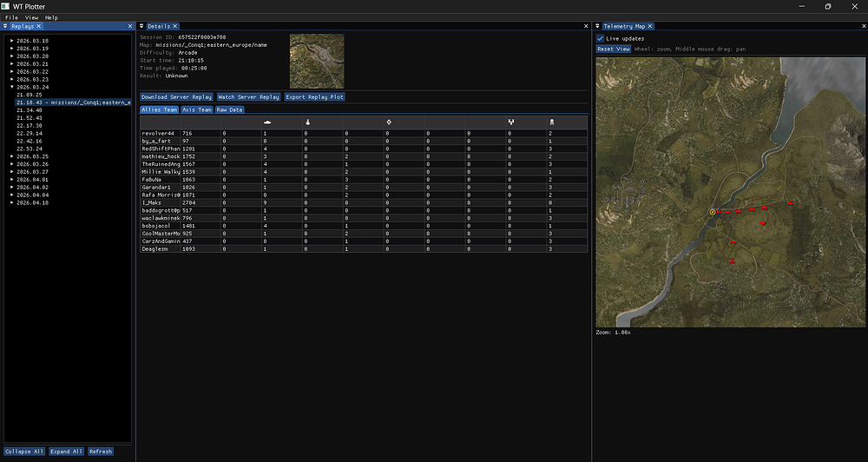The width and height of the screenshot is (868, 462).
Task: Click the yellow circled player marker on map
Action: point(713,211)
